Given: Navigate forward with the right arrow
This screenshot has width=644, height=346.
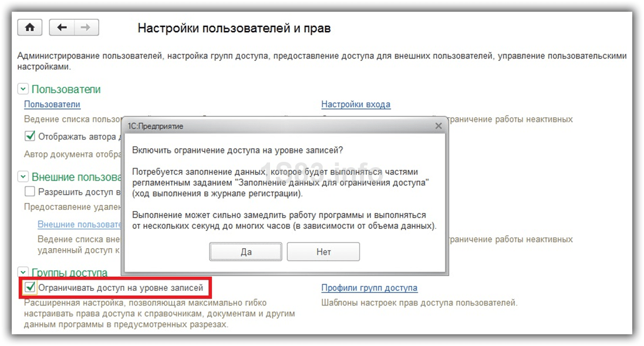Looking at the screenshot, I should pyautogui.click(x=86, y=28).
